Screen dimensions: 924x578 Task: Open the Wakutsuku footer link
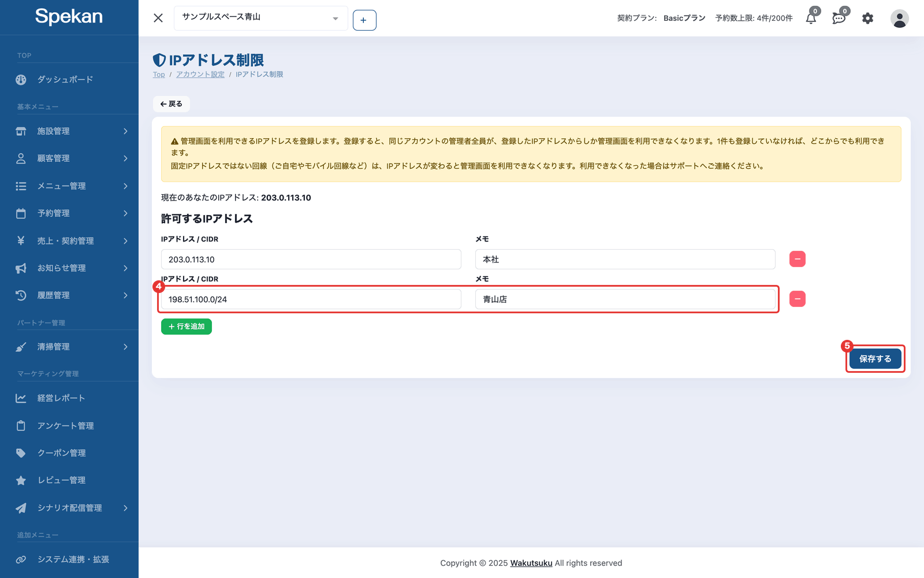[531, 563]
